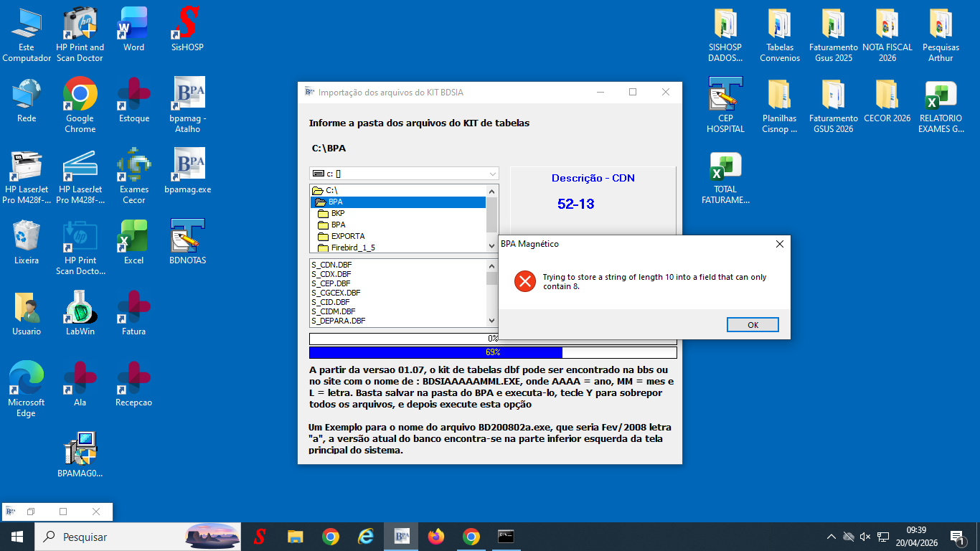Select the Lixeira recycle bin icon
The width and height of the screenshot is (980, 551).
[27, 242]
